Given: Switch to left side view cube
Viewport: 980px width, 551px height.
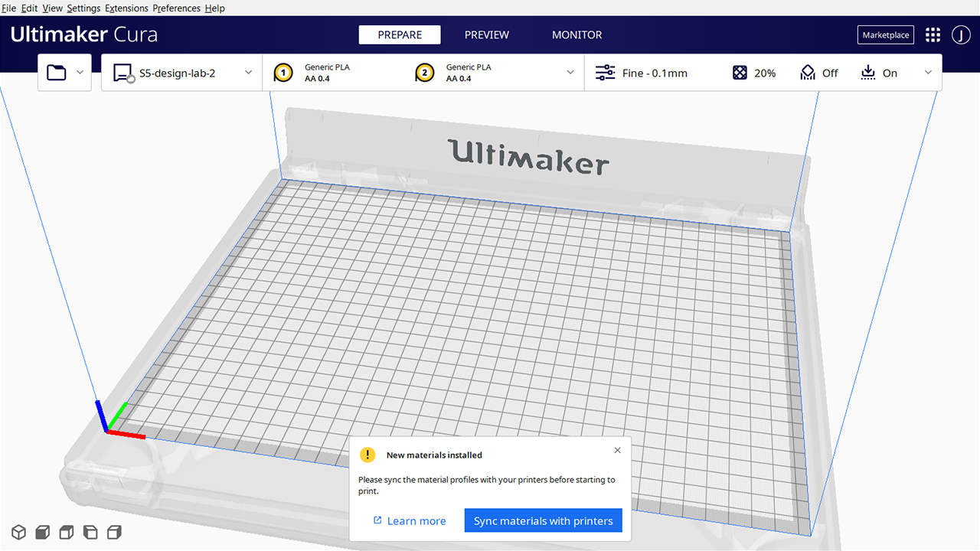Looking at the screenshot, I should click(90, 532).
